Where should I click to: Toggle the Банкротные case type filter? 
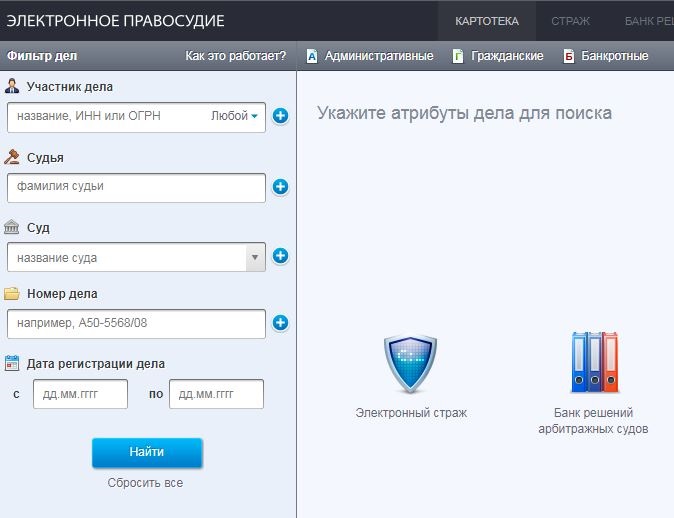(605, 56)
